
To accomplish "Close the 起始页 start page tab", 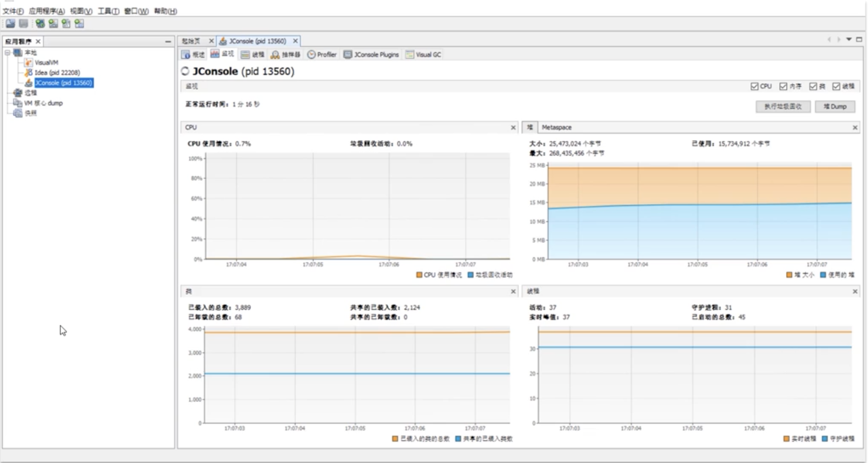I will point(211,41).
